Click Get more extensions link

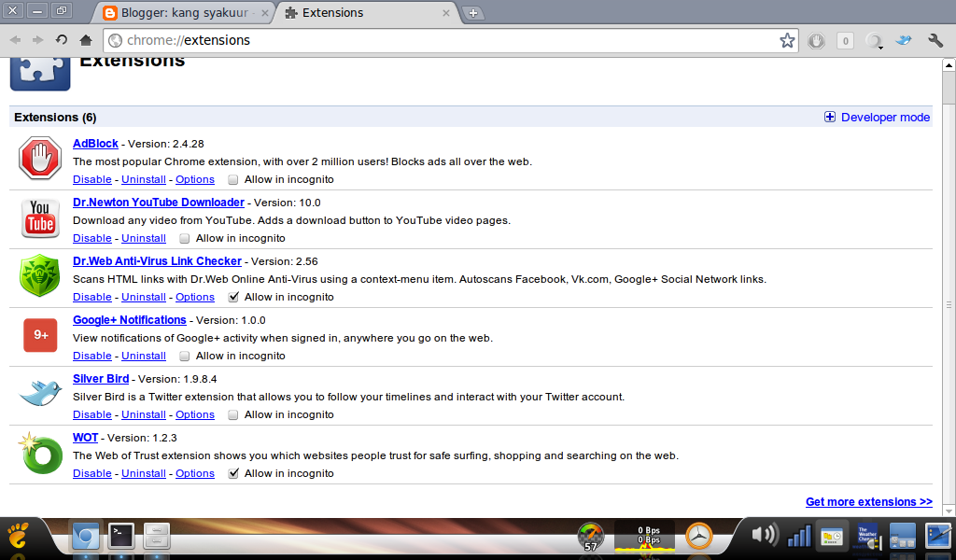coord(869,501)
